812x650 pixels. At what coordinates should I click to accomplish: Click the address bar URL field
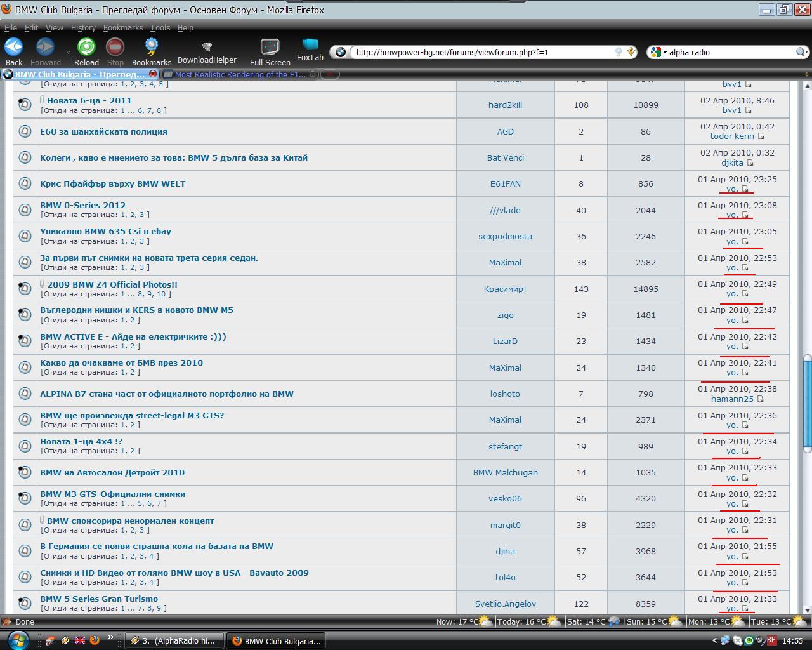coord(482,52)
